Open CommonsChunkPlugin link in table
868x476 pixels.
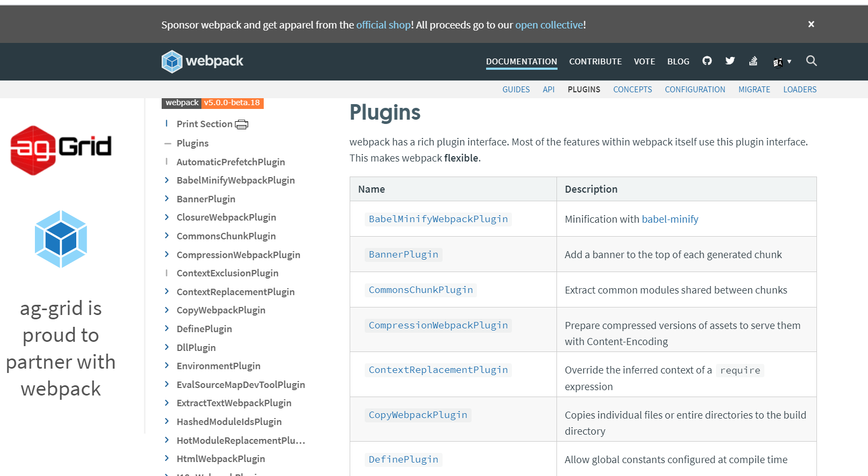click(x=421, y=290)
